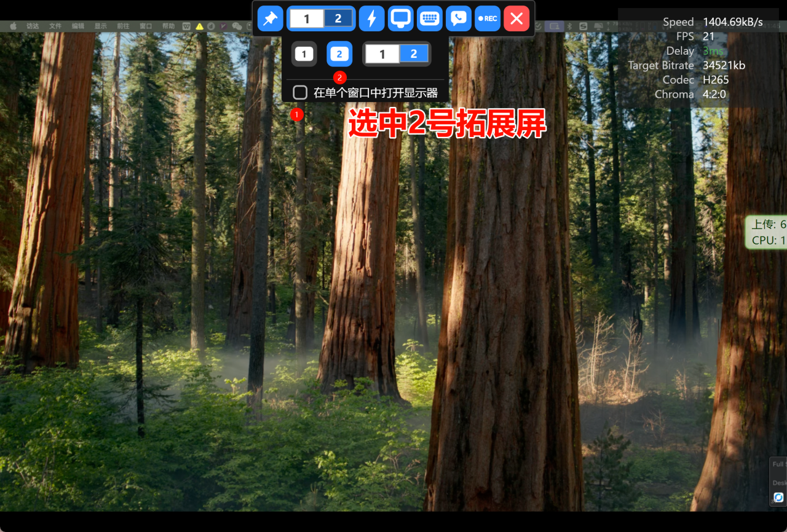Screen dimensions: 787x532
Task: Click the monitor display icon in toolbar
Action: click(400, 18)
